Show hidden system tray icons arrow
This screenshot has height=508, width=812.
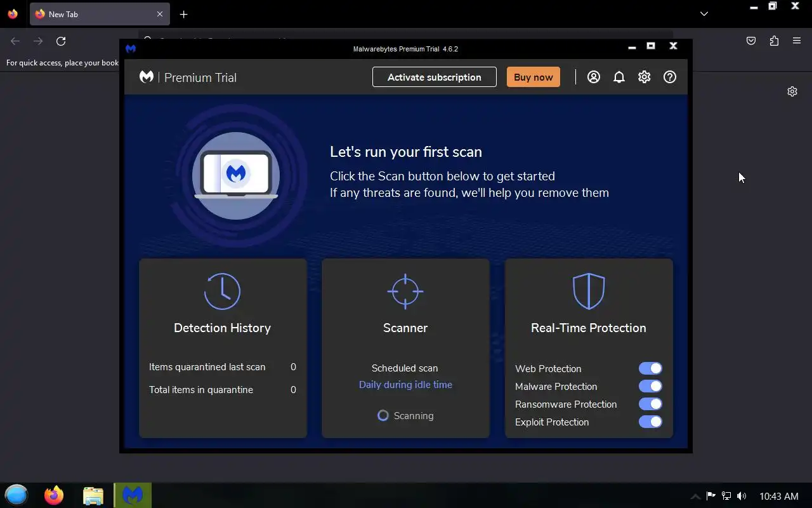coord(695,497)
